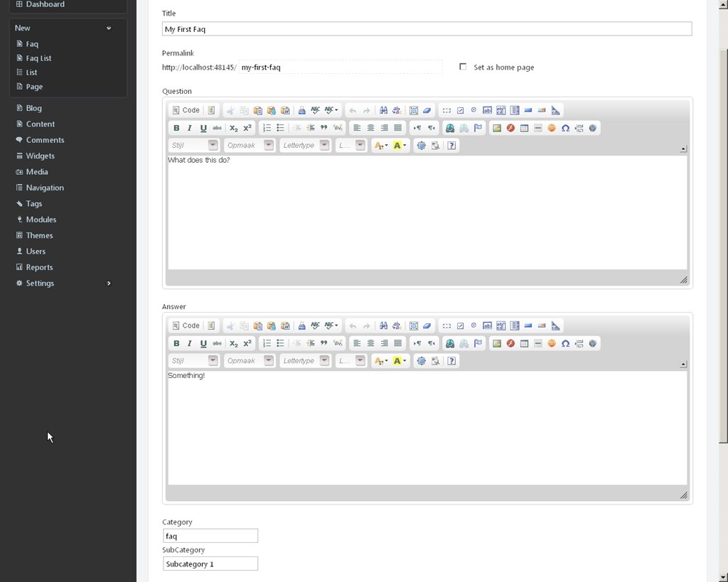
Task: Go to the Themes section
Action: click(39, 235)
